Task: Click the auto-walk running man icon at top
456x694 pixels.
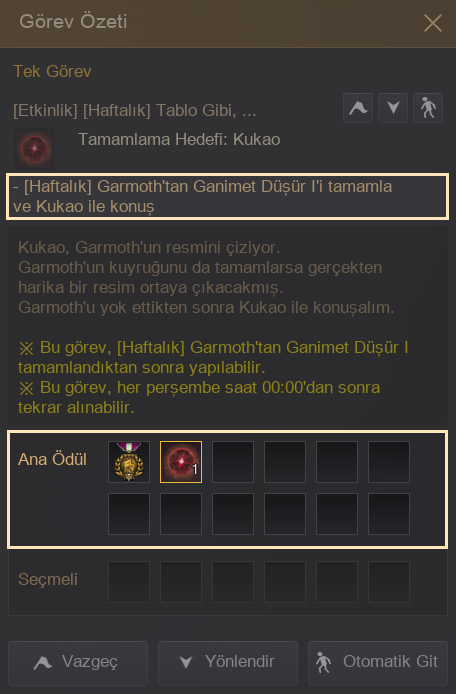Action: coord(428,108)
